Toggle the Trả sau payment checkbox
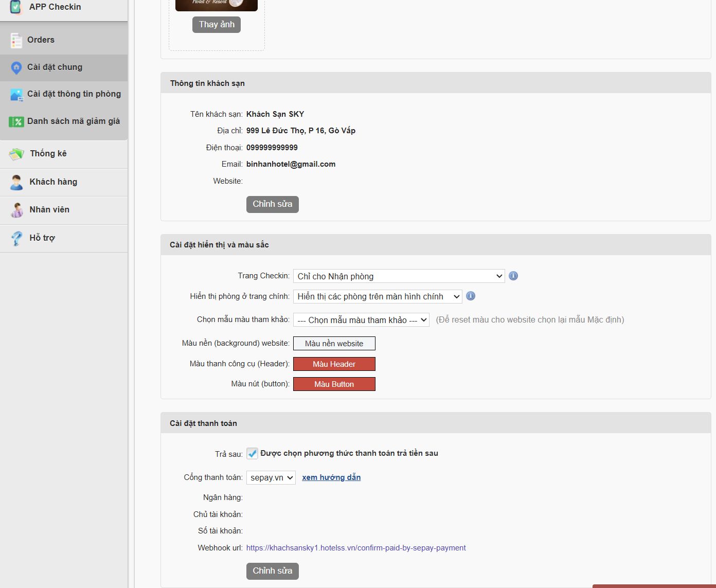The width and height of the screenshot is (716, 588). [x=252, y=453]
